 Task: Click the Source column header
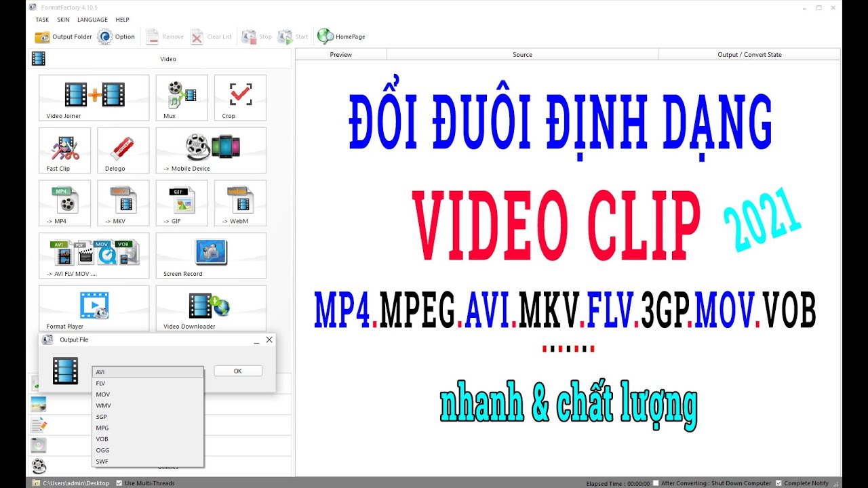click(x=522, y=55)
